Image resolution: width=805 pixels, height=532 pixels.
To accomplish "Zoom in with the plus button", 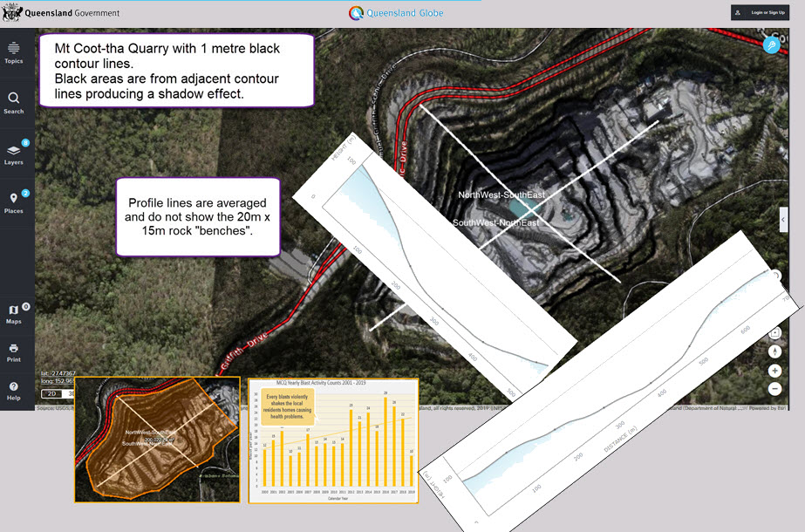I will tap(774, 371).
